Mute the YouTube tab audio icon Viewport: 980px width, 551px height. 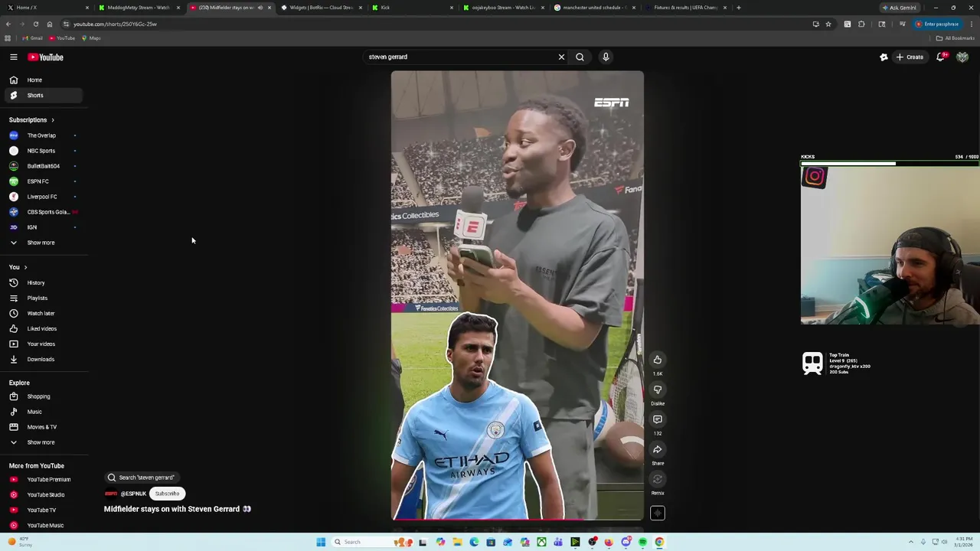point(260,8)
